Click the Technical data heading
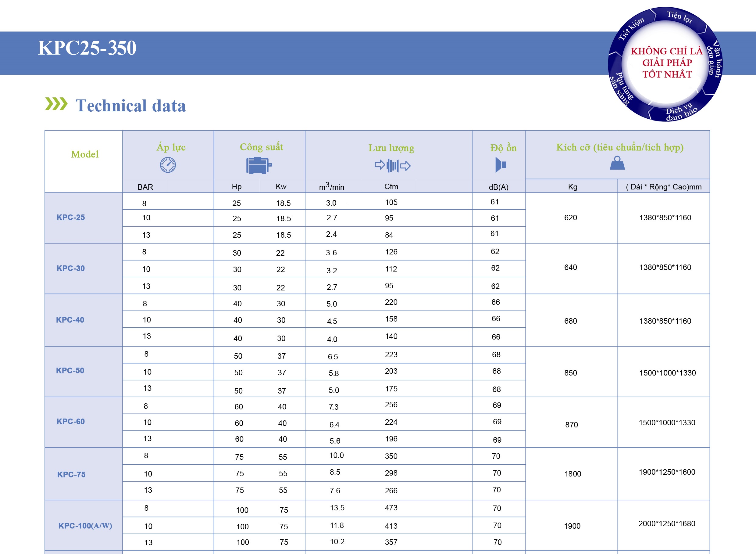Screen dimensions: 756x554 [130, 106]
